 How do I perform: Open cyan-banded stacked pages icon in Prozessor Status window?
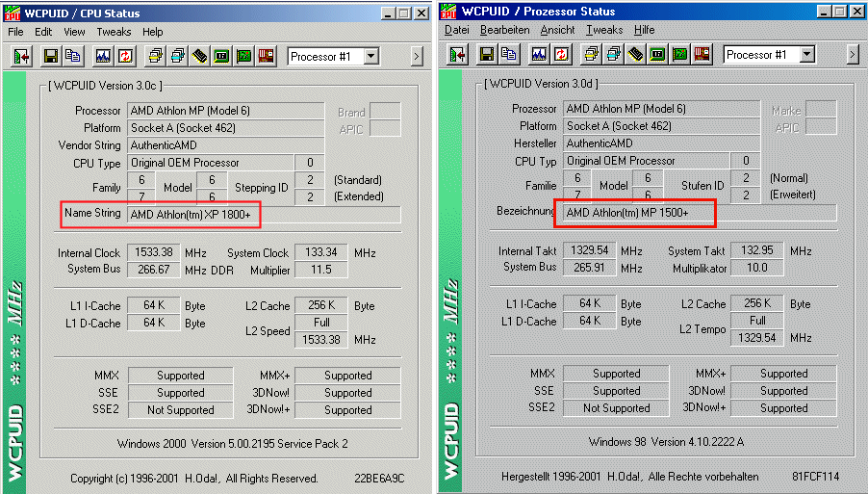pos(613,54)
